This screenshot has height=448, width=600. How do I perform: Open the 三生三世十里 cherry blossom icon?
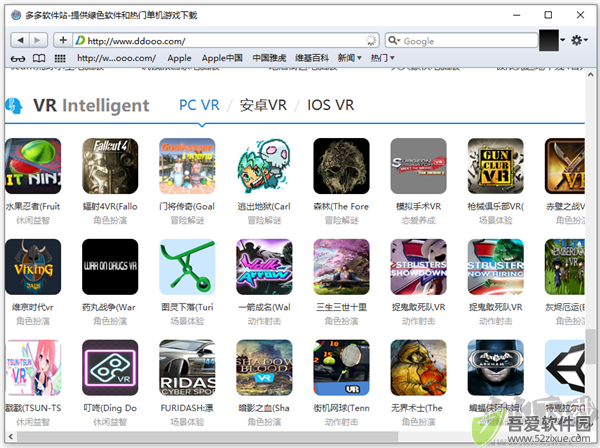[x=341, y=267]
